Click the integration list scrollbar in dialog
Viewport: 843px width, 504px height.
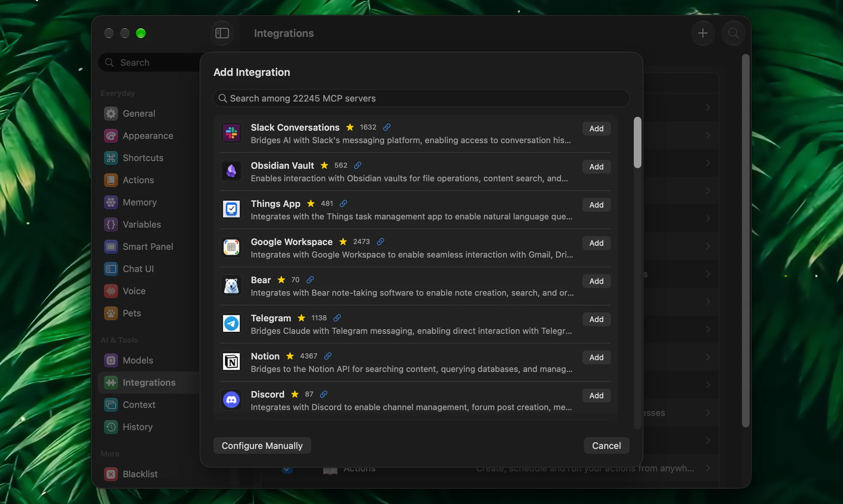pos(637,143)
